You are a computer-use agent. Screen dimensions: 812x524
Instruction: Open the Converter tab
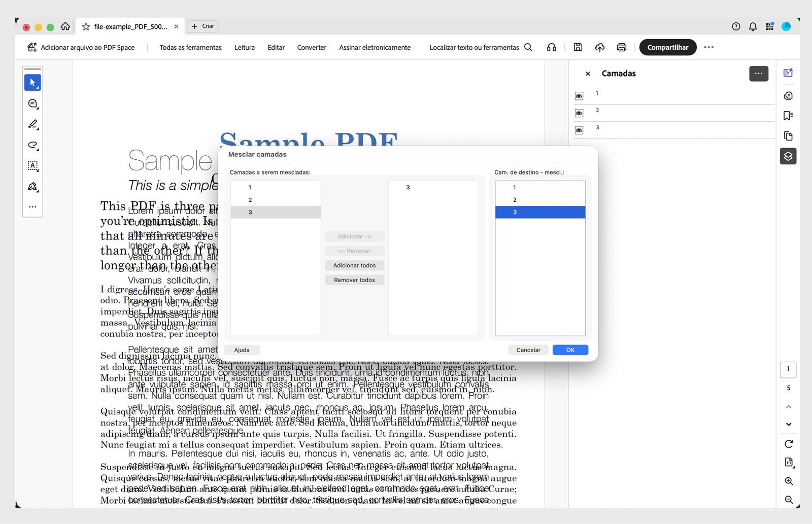tap(312, 47)
